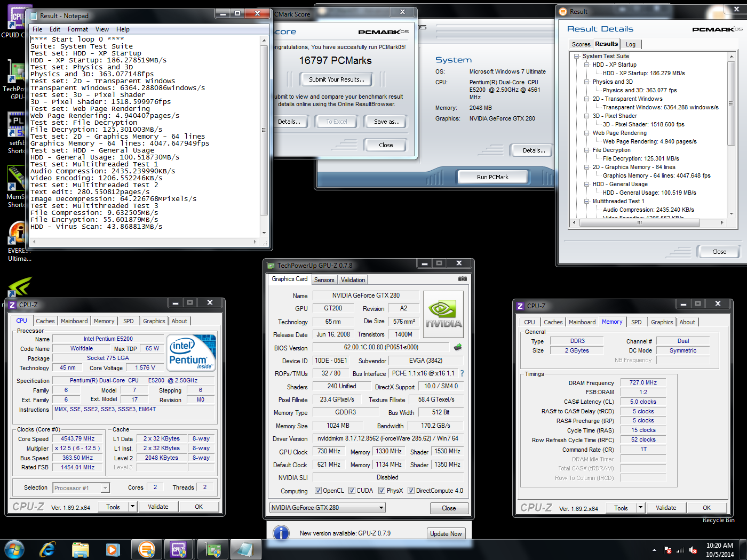Click Save as... in PCMark Score window

click(x=387, y=122)
